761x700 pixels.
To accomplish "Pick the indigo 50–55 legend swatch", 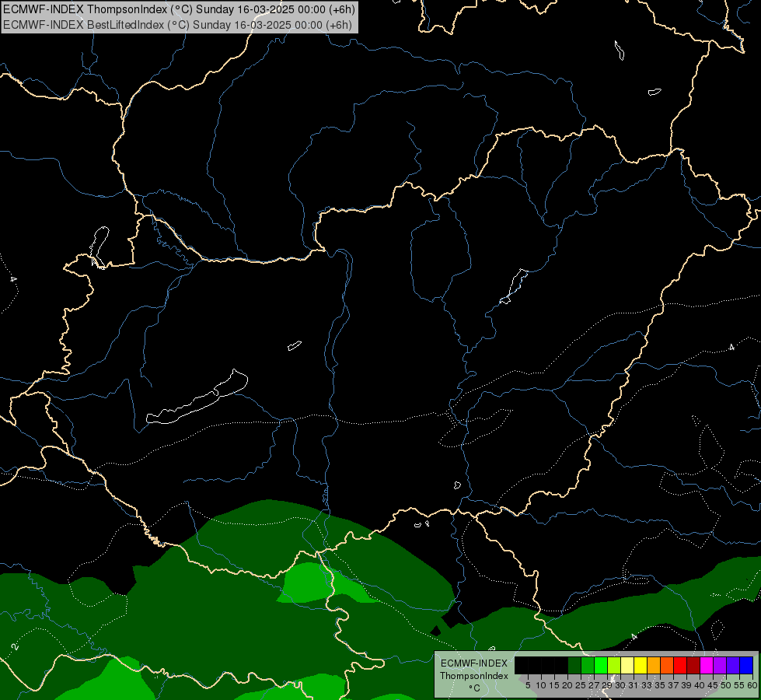I will point(733,665).
